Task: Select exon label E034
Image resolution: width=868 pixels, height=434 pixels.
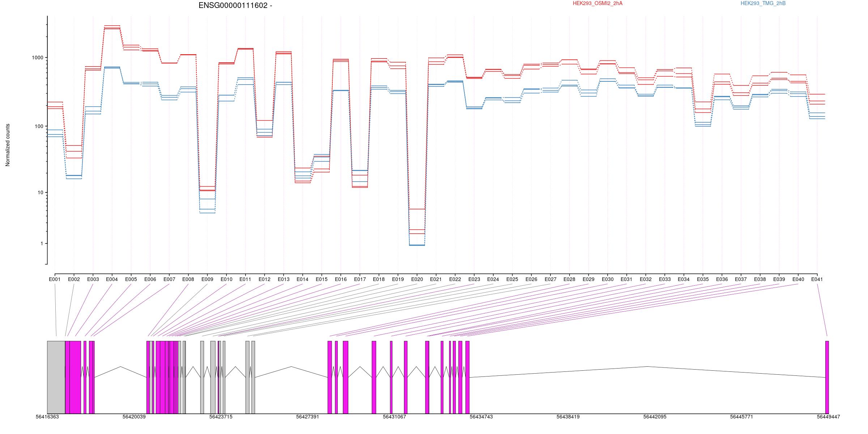Action: click(x=684, y=279)
